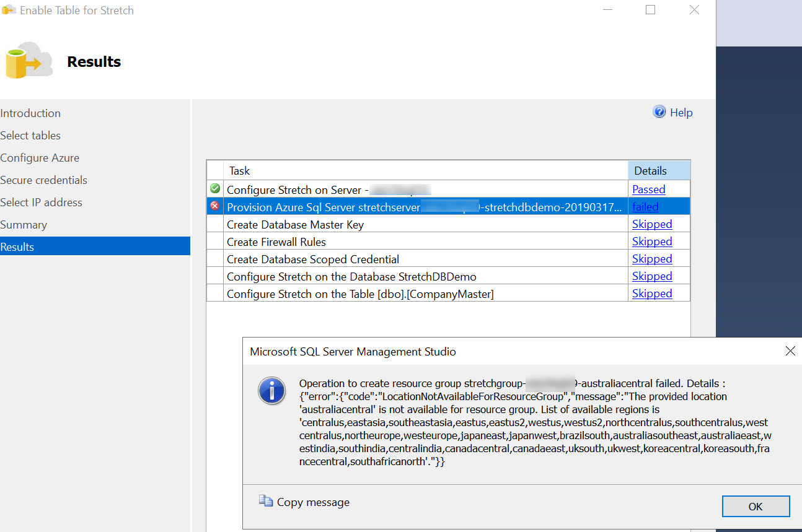
Task: Select Configure Stretch on Table CompanyMaster row
Action: [x=448, y=293]
